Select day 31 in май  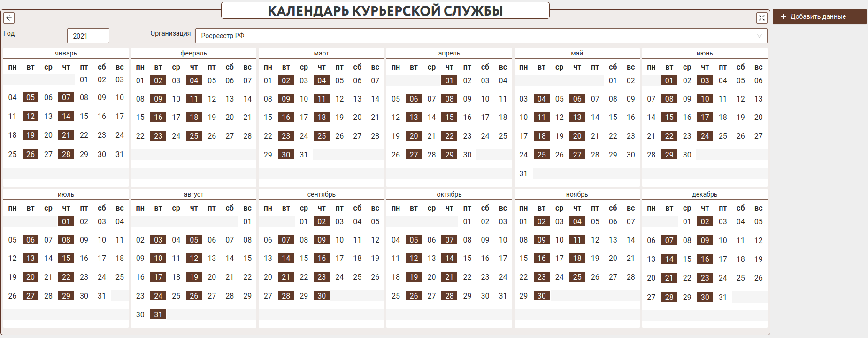pos(523,173)
